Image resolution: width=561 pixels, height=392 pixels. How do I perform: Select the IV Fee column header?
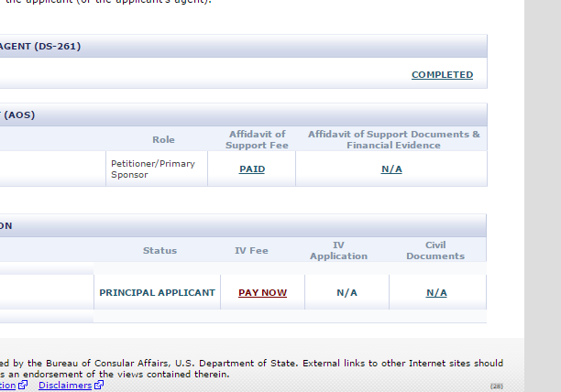click(251, 250)
